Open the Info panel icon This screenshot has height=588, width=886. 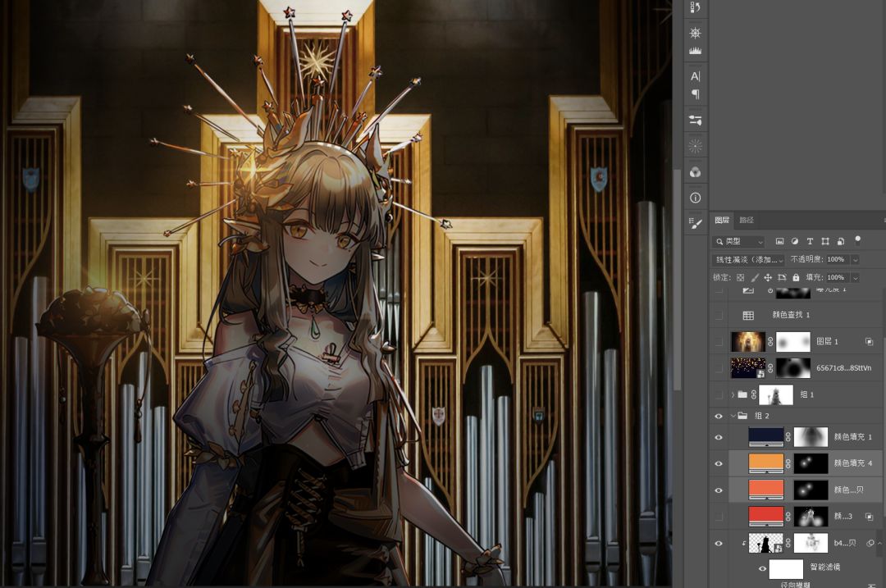click(696, 198)
